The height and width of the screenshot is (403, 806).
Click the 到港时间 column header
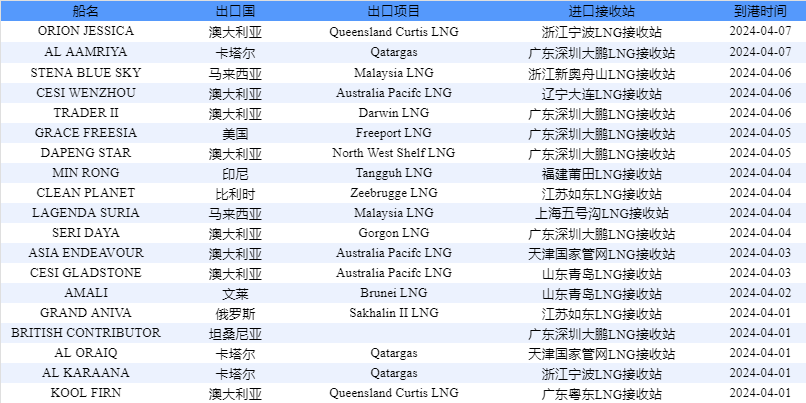(x=760, y=11)
